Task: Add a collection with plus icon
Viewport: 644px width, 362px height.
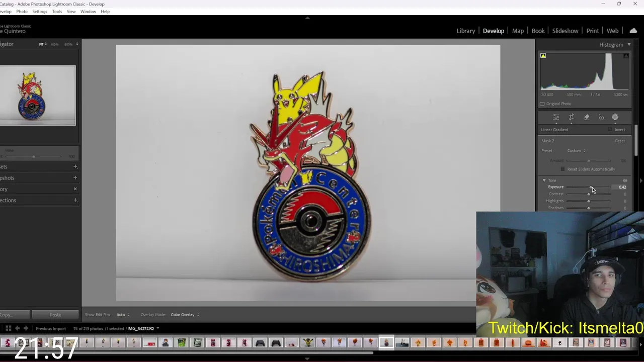Action: (75, 200)
